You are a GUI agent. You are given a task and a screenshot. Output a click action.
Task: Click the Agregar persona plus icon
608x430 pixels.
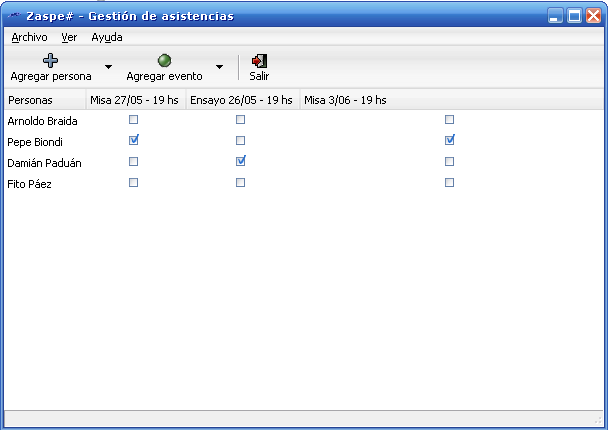50,60
